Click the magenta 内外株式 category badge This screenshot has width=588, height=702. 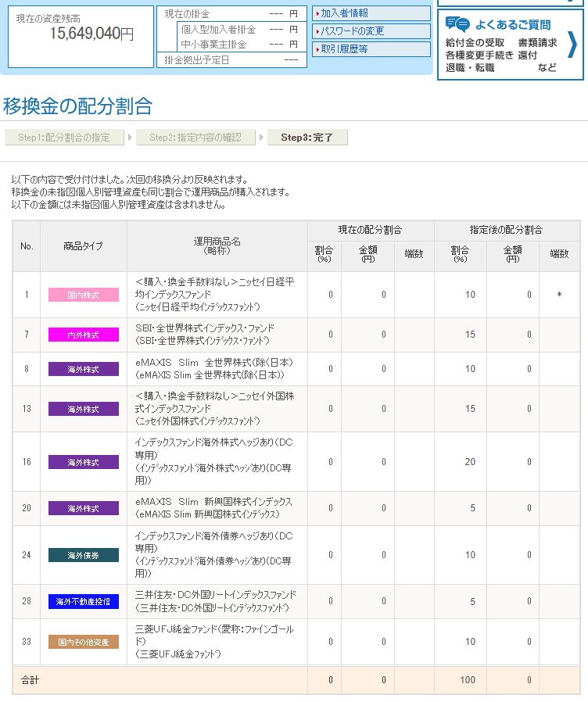[x=84, y=335]
